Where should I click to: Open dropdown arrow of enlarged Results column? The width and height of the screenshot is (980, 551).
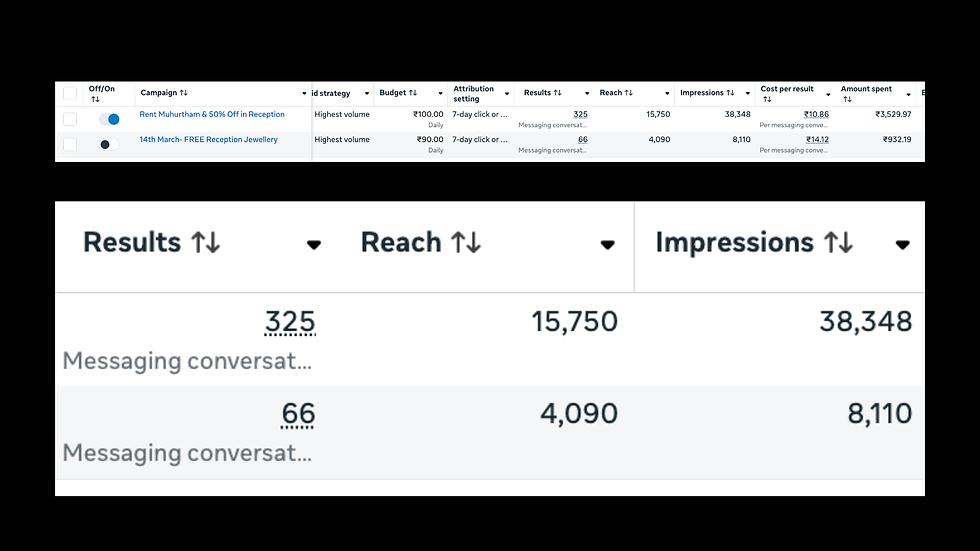(314, 245)
